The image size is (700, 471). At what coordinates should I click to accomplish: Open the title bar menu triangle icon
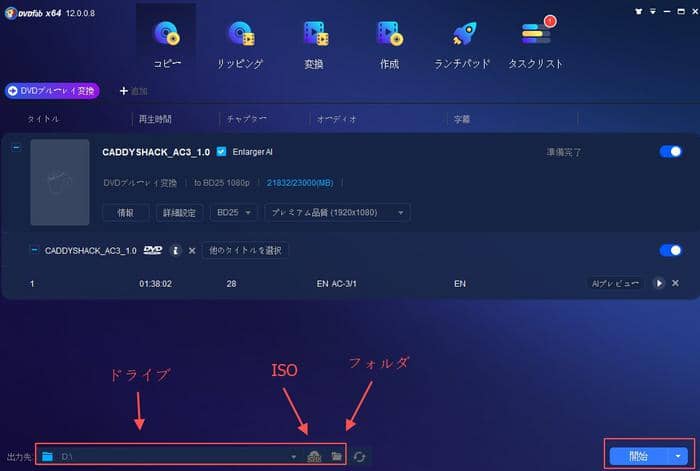pyautogui.click(x=653, y=12)
